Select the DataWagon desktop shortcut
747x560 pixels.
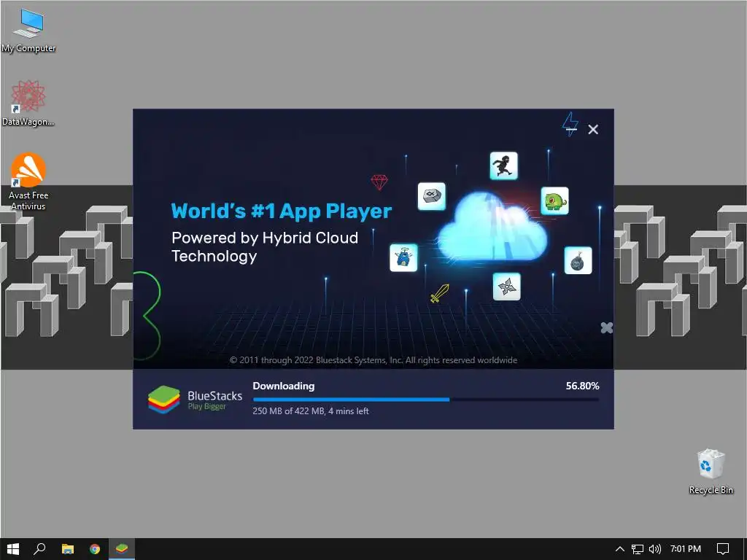[28, 103]
